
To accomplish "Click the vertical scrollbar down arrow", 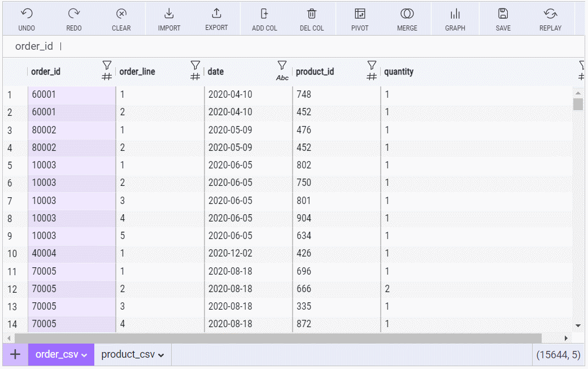I will (x=578, y=325).
